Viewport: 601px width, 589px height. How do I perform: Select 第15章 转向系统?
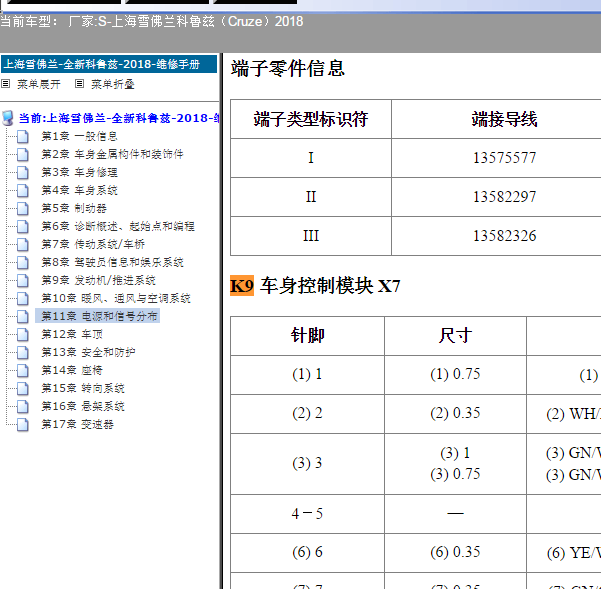(x=83, y=389)
